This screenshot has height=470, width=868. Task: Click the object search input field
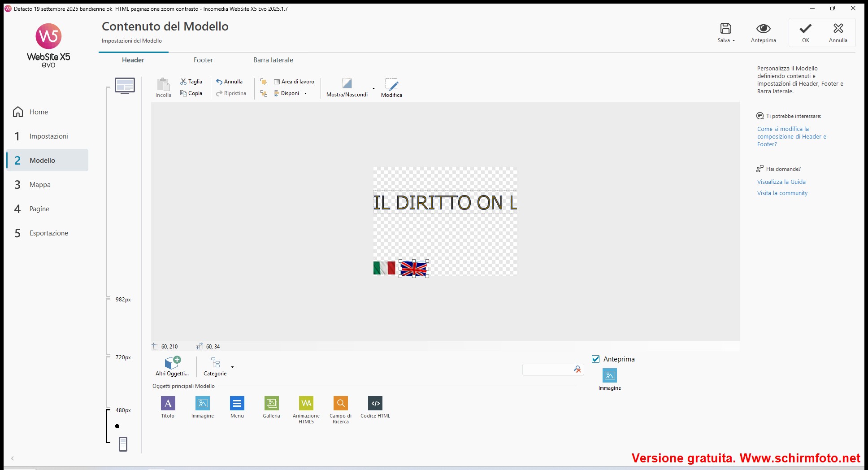pos(547,369)
